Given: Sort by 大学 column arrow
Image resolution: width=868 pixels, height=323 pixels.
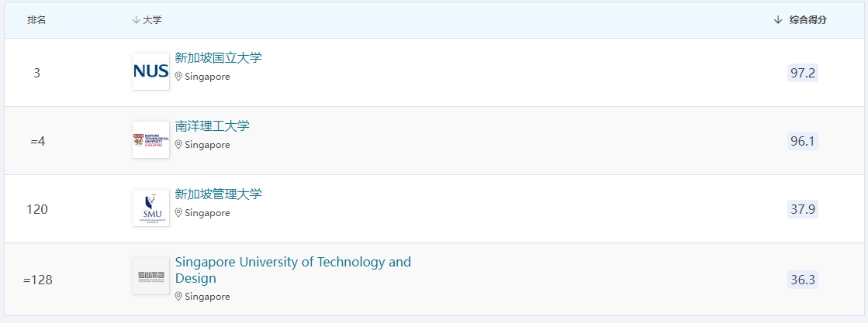Looking at the screenshot, I should point(137,20).
